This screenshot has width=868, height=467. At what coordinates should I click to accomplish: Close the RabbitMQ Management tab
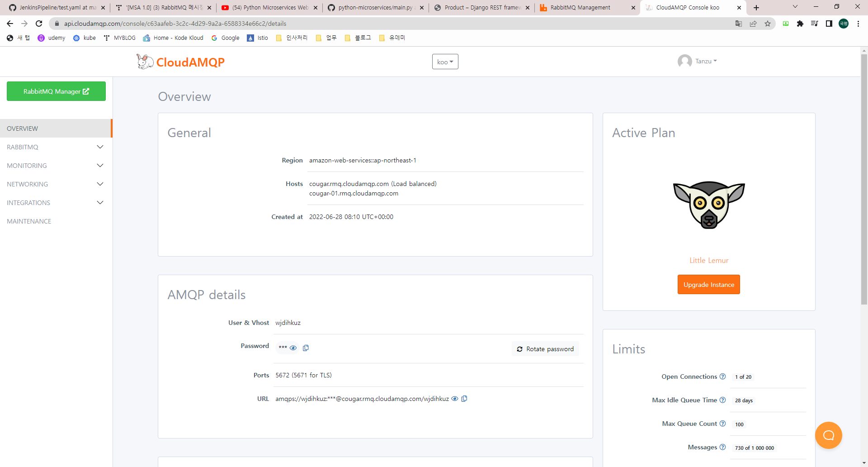click(633, 8)
